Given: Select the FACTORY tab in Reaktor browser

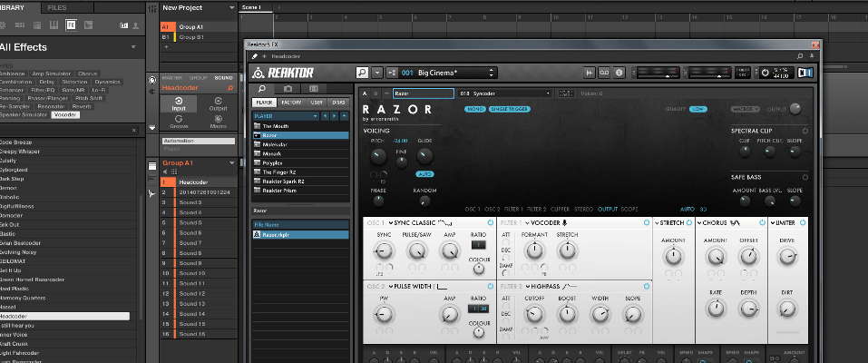Looking at the screenshot, I should pyautogui.click(x=291, y=103).
